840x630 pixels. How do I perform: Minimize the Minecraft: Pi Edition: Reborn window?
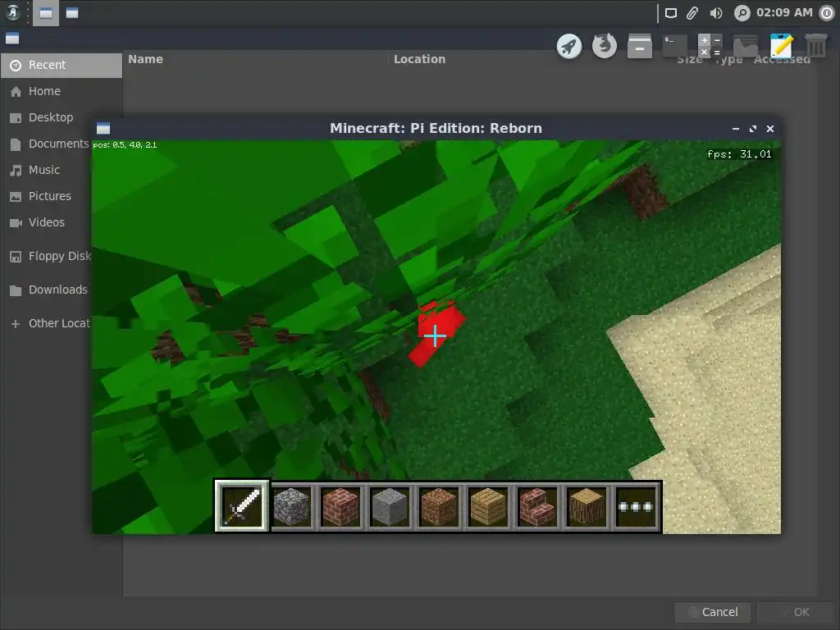(736, 129)
